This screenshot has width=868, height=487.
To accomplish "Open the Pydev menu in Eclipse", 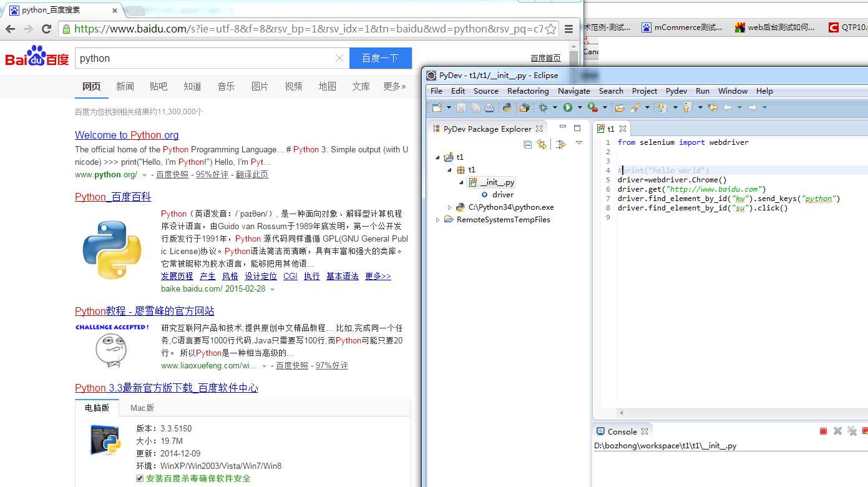I will (x=676, y=91).
